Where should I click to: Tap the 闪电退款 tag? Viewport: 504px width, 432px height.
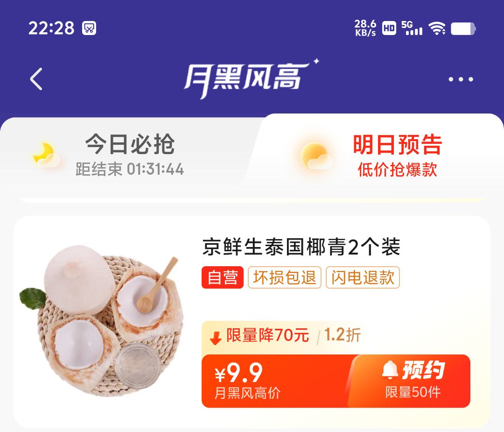[x=363, y=277]
